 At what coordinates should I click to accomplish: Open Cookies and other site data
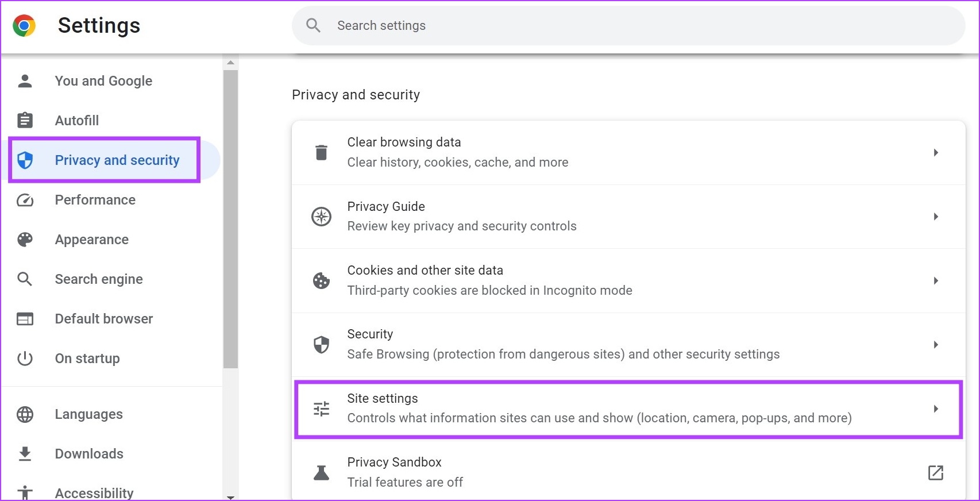click(628, 280)
